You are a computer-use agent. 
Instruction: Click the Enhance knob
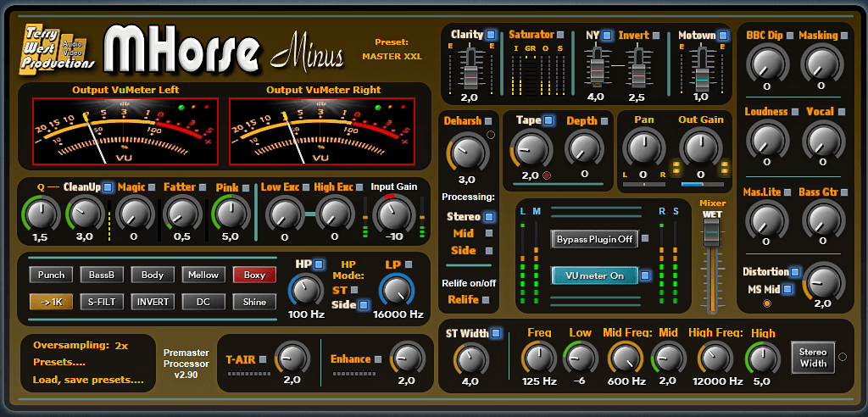(x=407, y=359)
